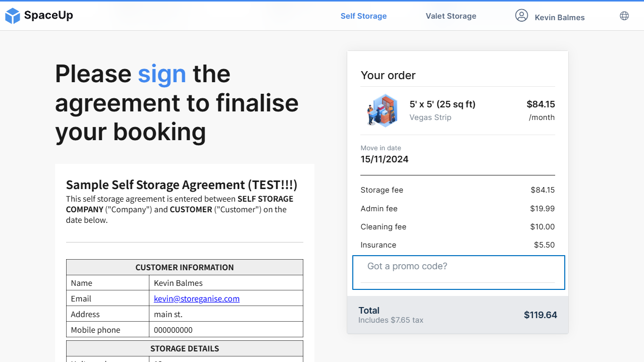The image size is (644, 362).
Task: Select the Storage fee amount $84.15
Action: tap(543, 190)
